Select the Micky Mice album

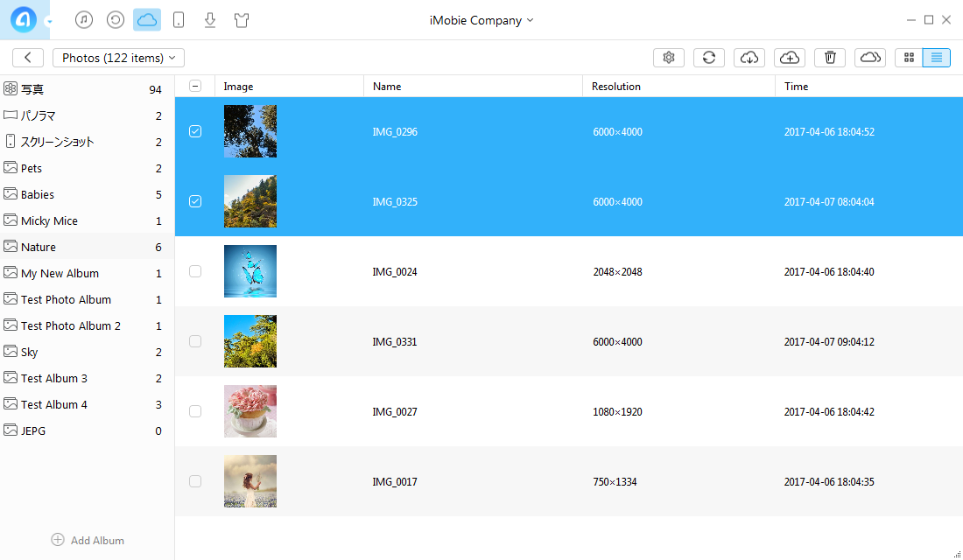coord(88,221)
